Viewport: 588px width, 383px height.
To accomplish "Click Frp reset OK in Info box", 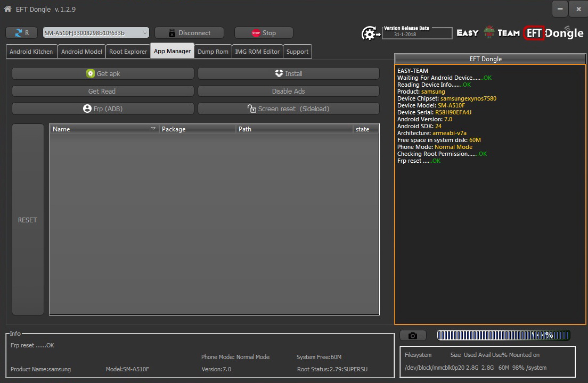I will tap(32, 345).
